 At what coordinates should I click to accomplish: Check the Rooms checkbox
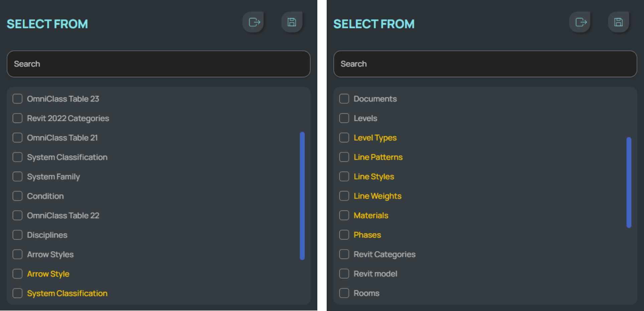(344, 293)
